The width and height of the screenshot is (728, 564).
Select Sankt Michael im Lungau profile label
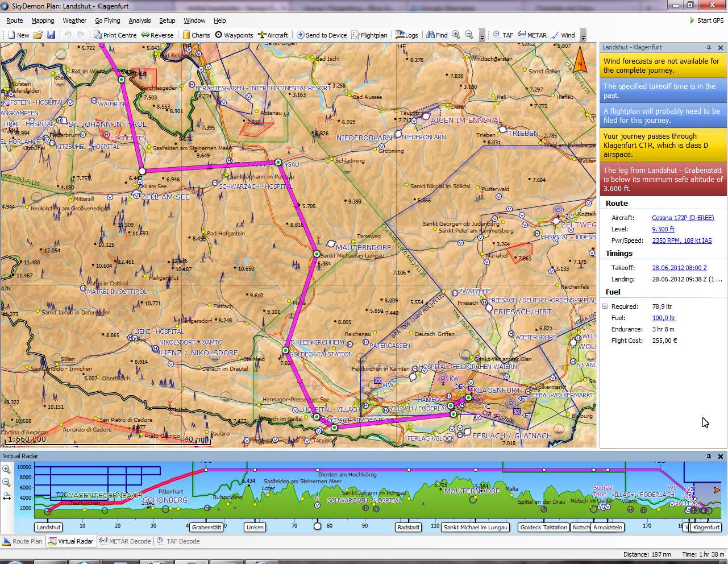pyautogui.click(x=476, y=527)
